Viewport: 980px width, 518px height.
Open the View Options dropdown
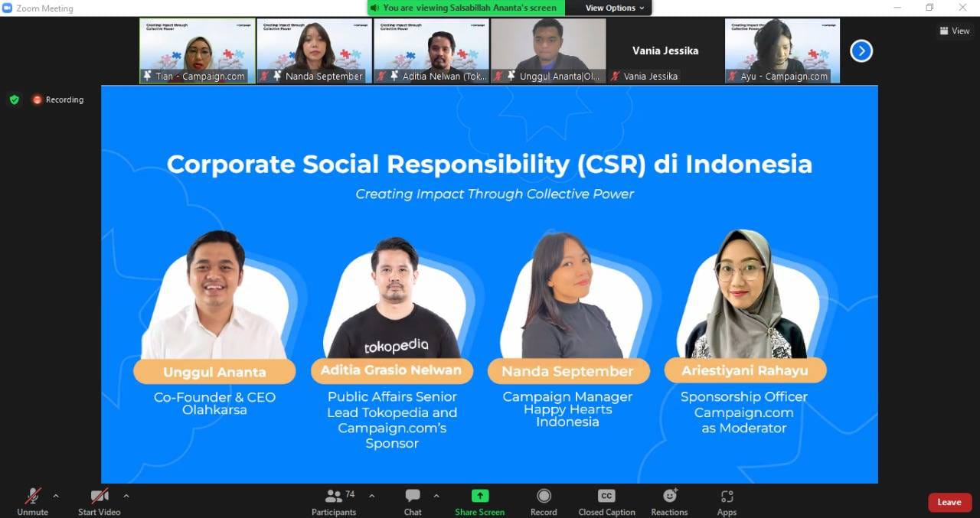point(616,8)
